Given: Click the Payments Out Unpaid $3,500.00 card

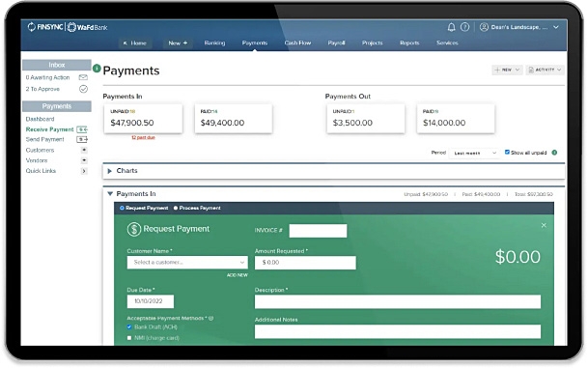Looking at the screenshot, I should [x=366, y=119].
